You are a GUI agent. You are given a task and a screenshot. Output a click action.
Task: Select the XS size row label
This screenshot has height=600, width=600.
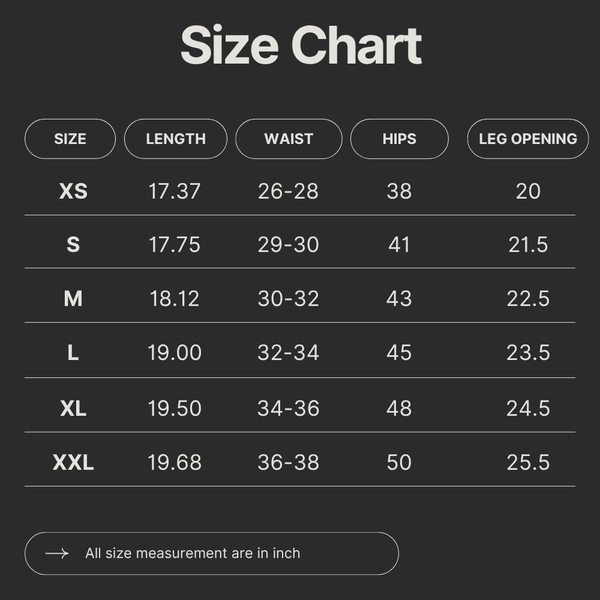(x=73, y=191)
